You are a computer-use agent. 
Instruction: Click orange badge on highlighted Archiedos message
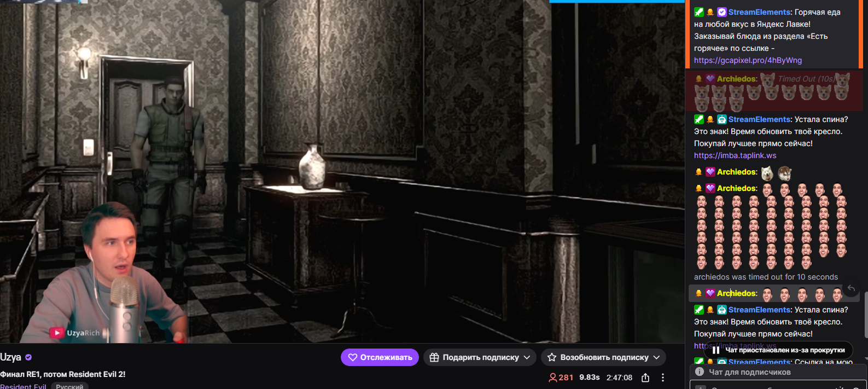[x=698, y=293]
